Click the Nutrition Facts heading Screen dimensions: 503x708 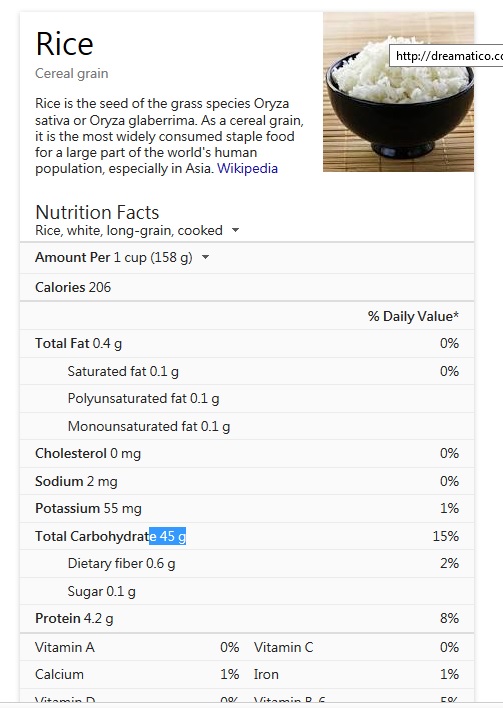point(97,212)
